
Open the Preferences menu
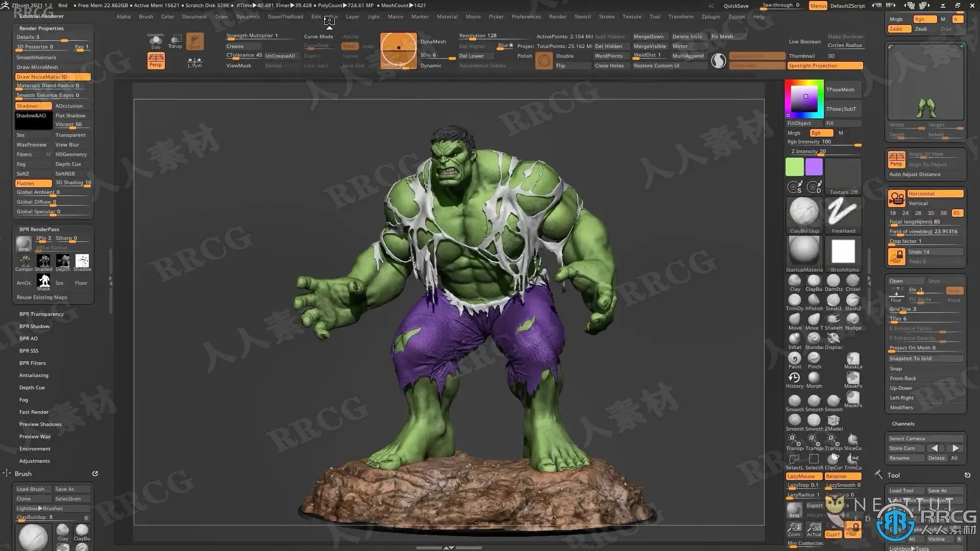526,17
